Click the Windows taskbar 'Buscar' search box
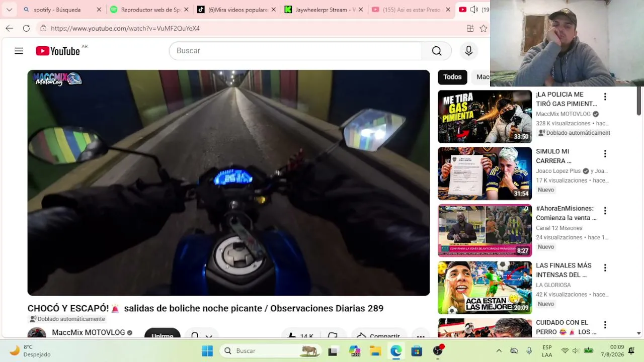The height and width of the screenshot is (362, 644). tap(271, 351)
